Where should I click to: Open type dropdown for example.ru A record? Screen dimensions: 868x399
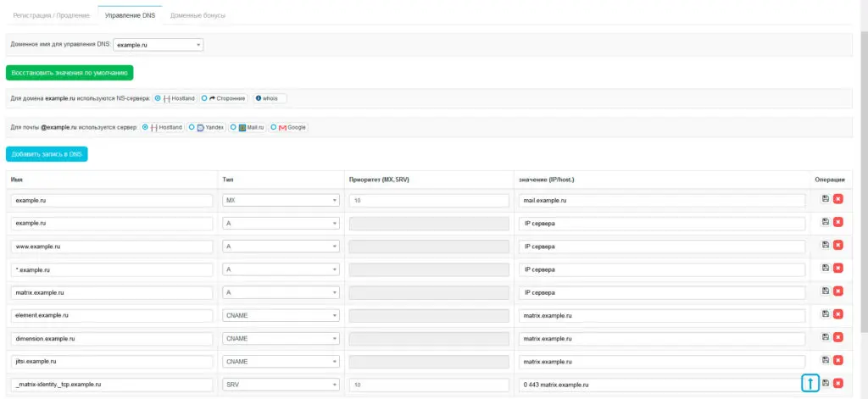coord(281,224)
